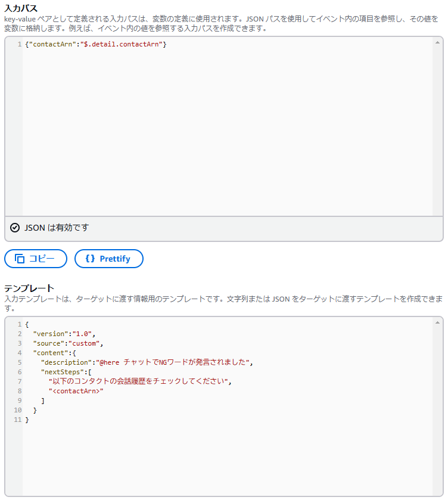Click the "<contactArn>" placeholder in the template
Screen dimensions: 448x500
click(x=76, y=391)
